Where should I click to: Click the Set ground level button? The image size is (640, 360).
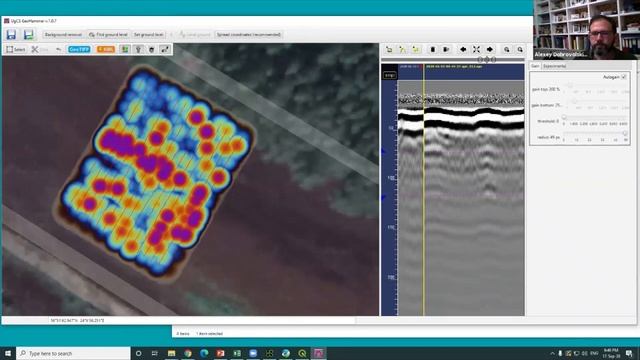[x=149, y=35]
